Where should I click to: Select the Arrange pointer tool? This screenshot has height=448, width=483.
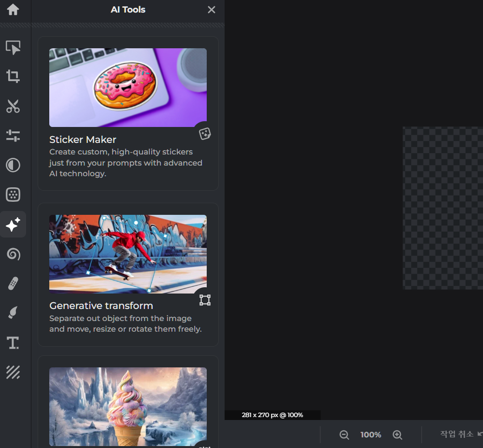click(x=13, y=47)
